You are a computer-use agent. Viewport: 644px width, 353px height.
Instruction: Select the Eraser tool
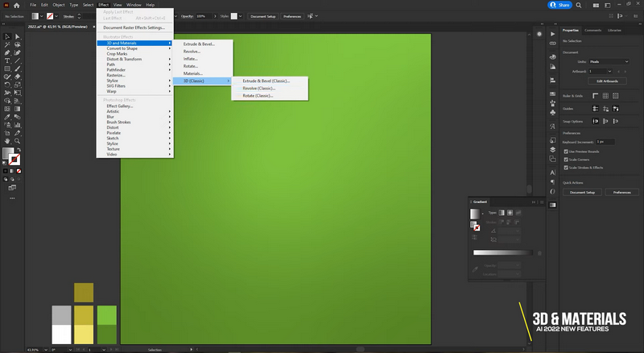tap(17, 77)
